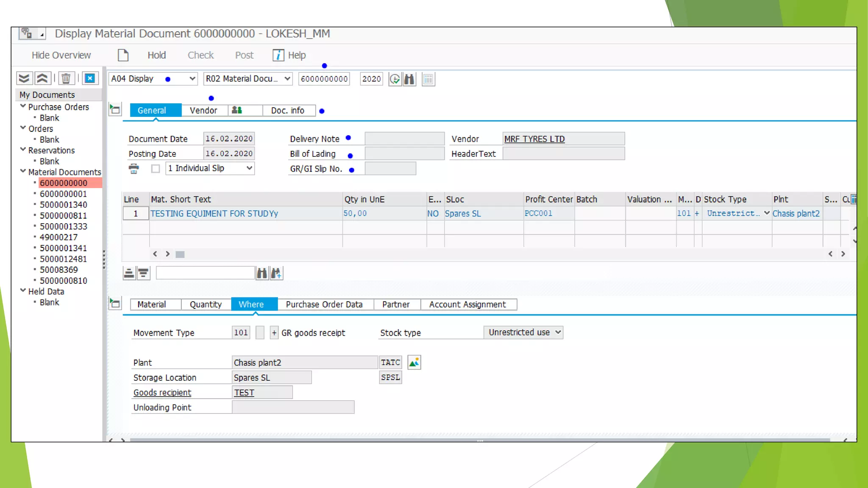Click the printer icon beside Individual Slip
Screen dimensions: 868x488
[x=134, y=169]
